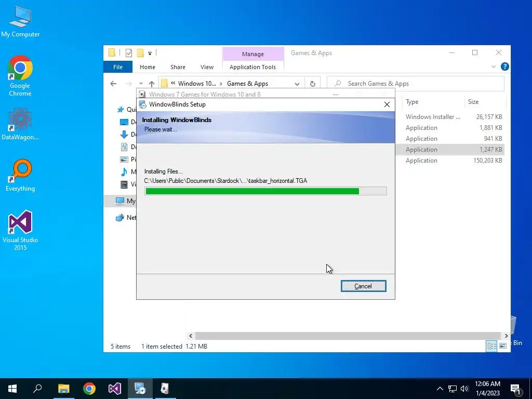The height and width of the screenshot is (399, 532).
Task: Open My Computer desktop icon
Action: pyautogui.click(x=20, y=22)
